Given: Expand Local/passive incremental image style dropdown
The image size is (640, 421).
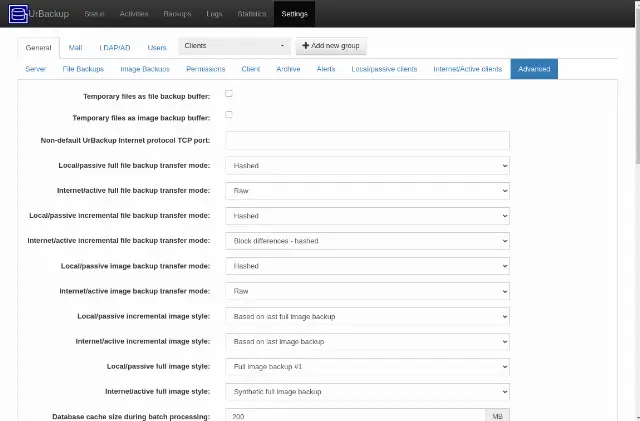Looking at the screenshot, I should 367,316.
